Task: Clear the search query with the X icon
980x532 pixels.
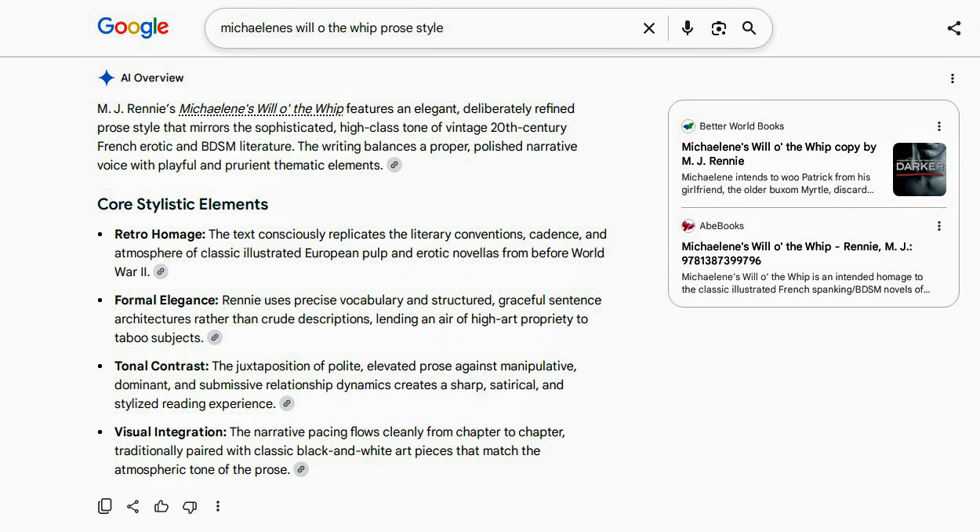Action: (649, 28)
